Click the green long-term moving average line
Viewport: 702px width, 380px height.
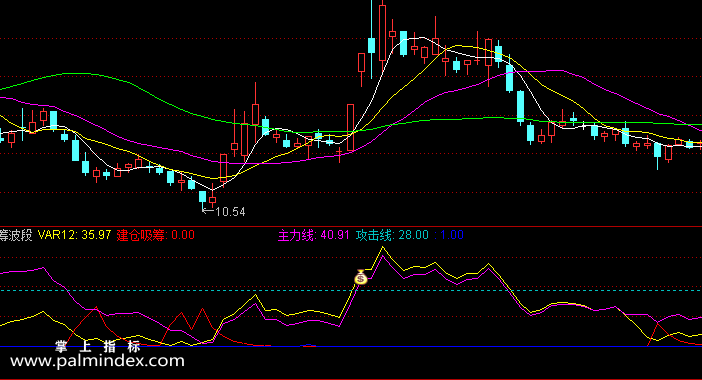76,73
